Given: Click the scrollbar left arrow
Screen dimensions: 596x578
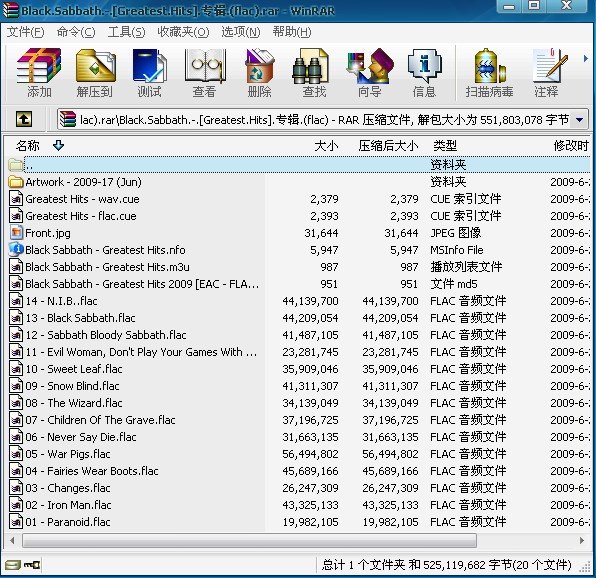Looking at the screenshot, I should [x=12, y=540].
